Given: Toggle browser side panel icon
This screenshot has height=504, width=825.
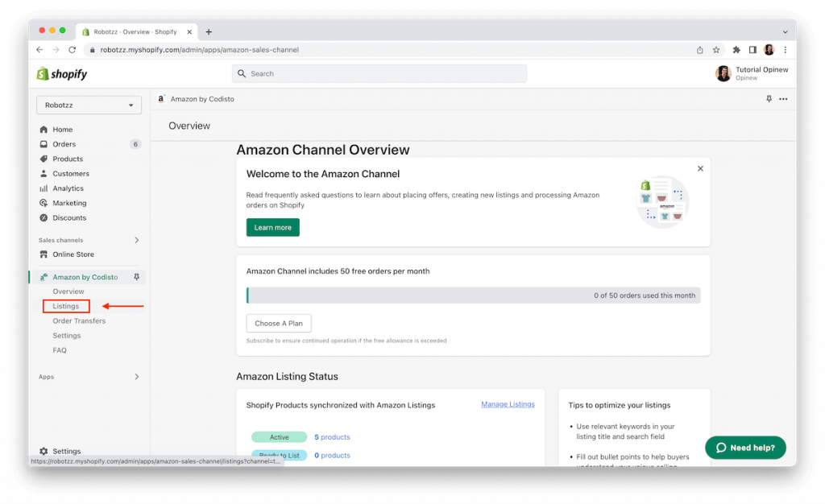Looking at the screenshot, I should [x=752, y=50].
